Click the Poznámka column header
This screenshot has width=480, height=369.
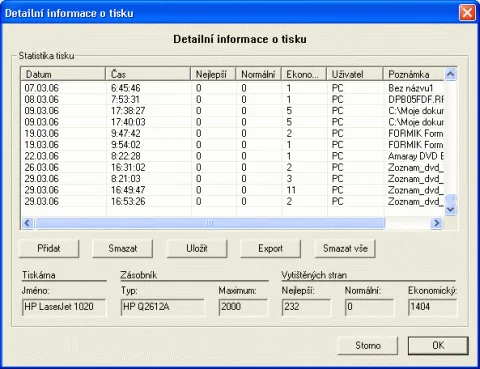(x=414, y=74)
